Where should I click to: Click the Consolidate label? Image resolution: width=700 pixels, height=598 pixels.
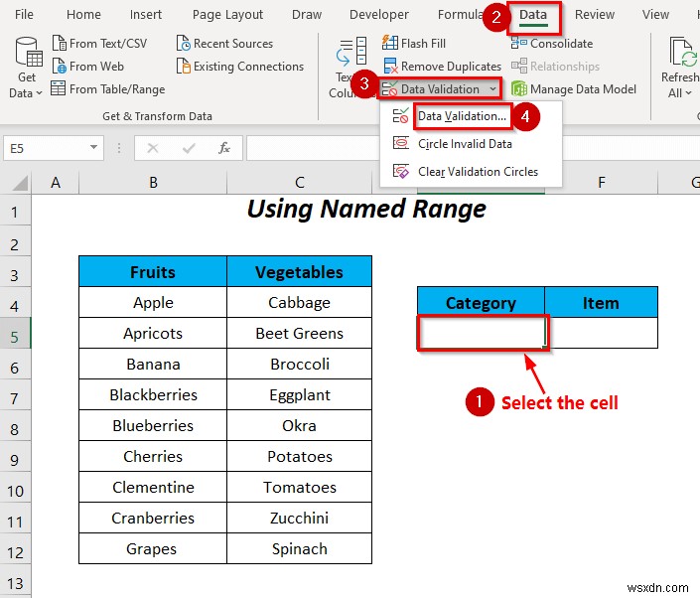562,44
